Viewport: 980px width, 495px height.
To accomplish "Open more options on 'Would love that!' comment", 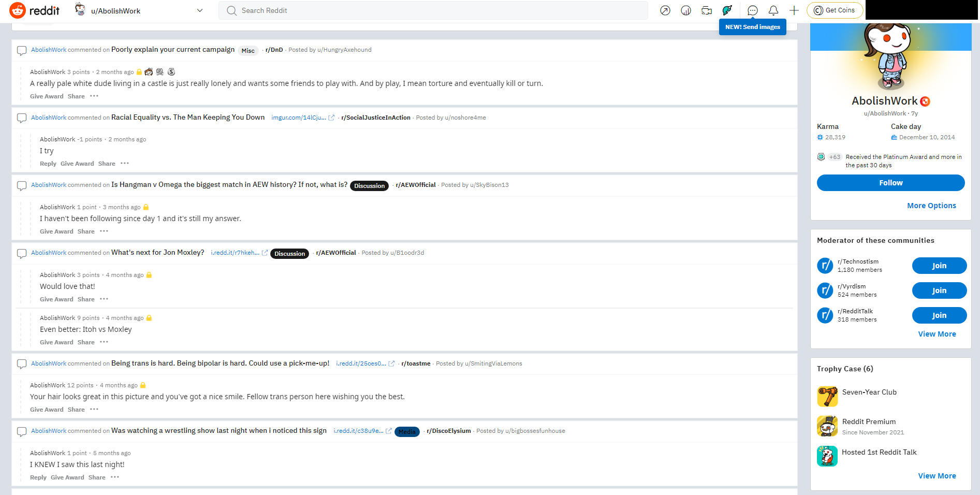I will pos(104,299).
